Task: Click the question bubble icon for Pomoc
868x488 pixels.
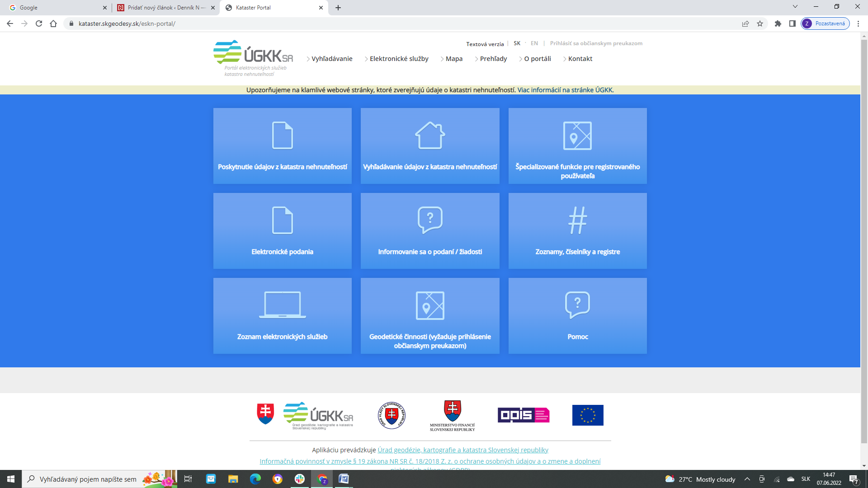Action: click(577, 305)
